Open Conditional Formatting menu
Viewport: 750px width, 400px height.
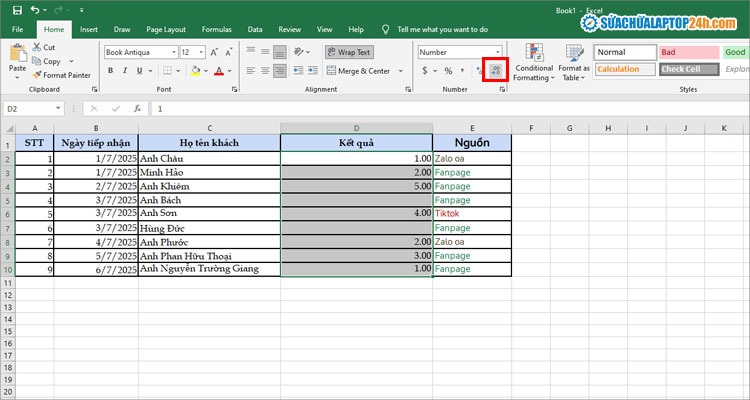tap(534, 62)
